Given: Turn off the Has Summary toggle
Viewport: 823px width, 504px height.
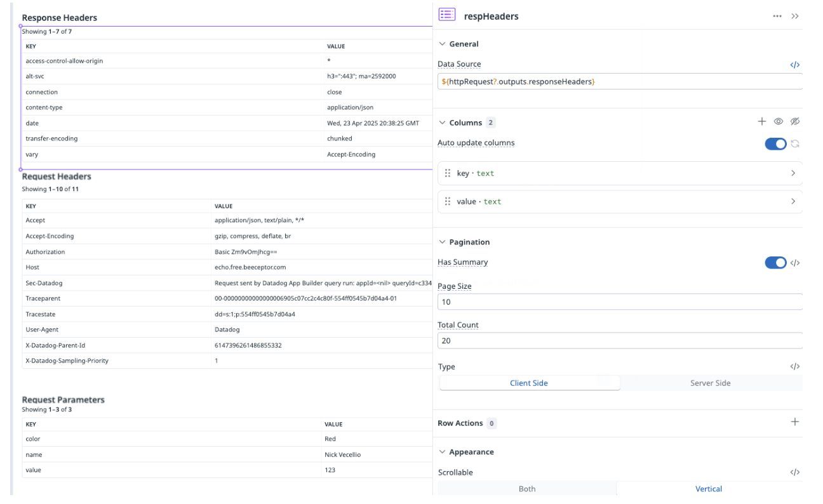Looking at the screenshot, I should click(775, 262).
